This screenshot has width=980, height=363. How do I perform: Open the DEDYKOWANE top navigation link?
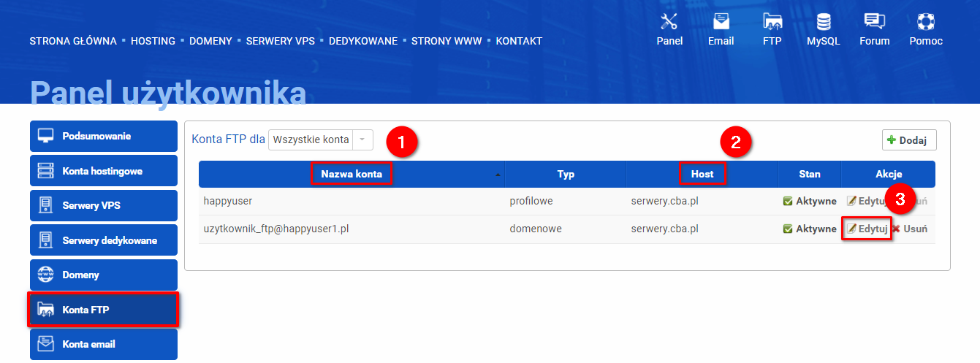point(363,41)
